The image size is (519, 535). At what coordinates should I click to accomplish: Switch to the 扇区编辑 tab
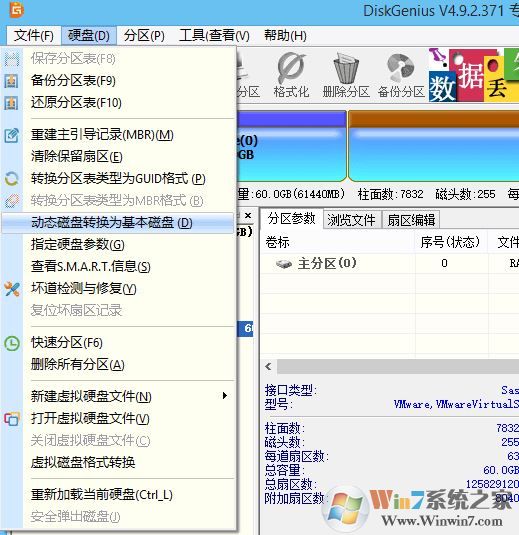[411, 220]
